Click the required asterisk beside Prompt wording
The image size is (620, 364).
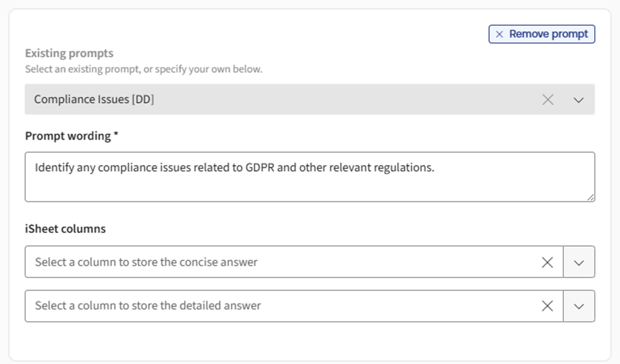coord(116,135)
